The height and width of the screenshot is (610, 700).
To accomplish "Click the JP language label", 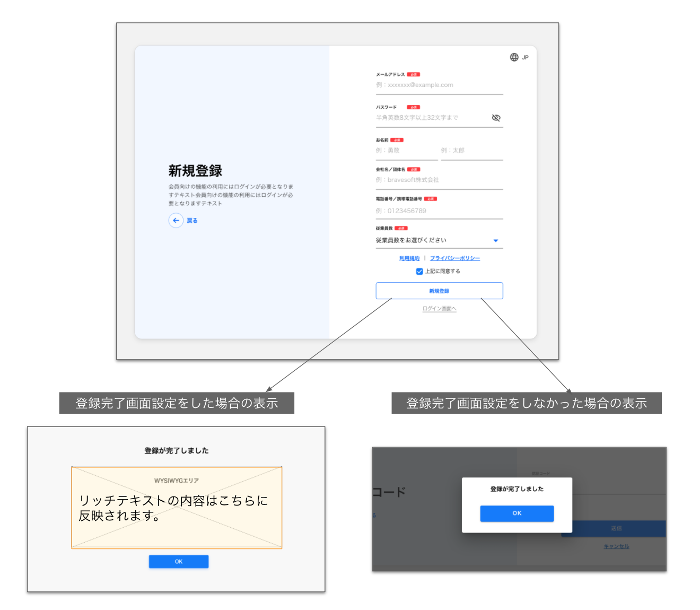I will tap(525, 57).
